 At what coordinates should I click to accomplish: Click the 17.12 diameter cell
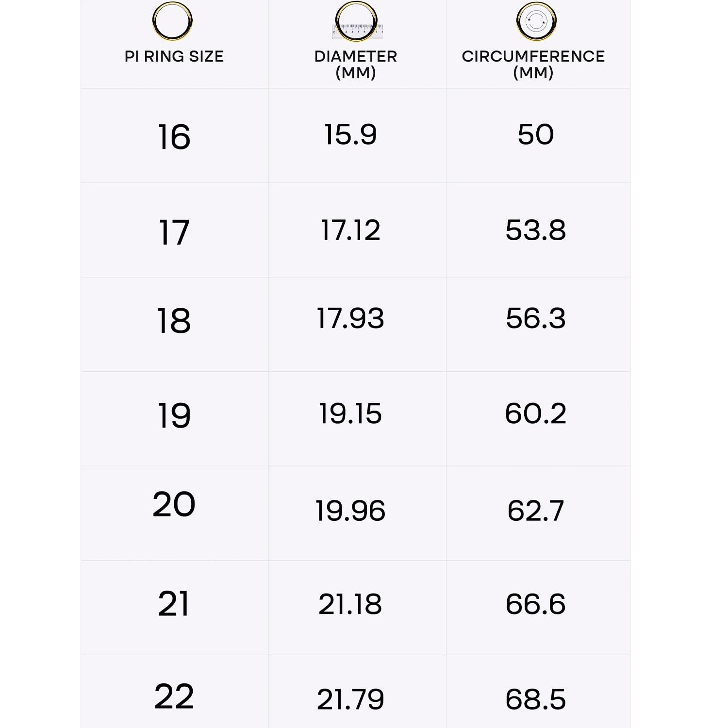(x=350, y=230)
